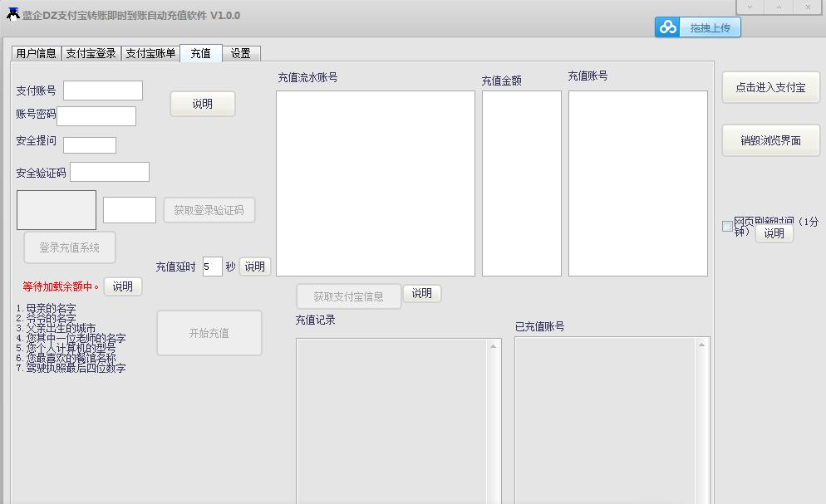Select the 充值 tab

pos(201,53)
